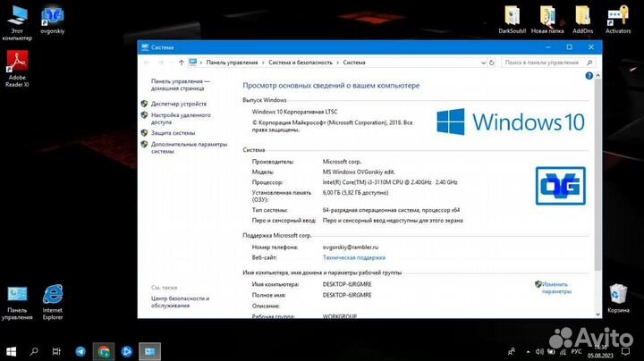Go up one level with the up arrow
Screen dimensions: 644x361
[181, 63]
